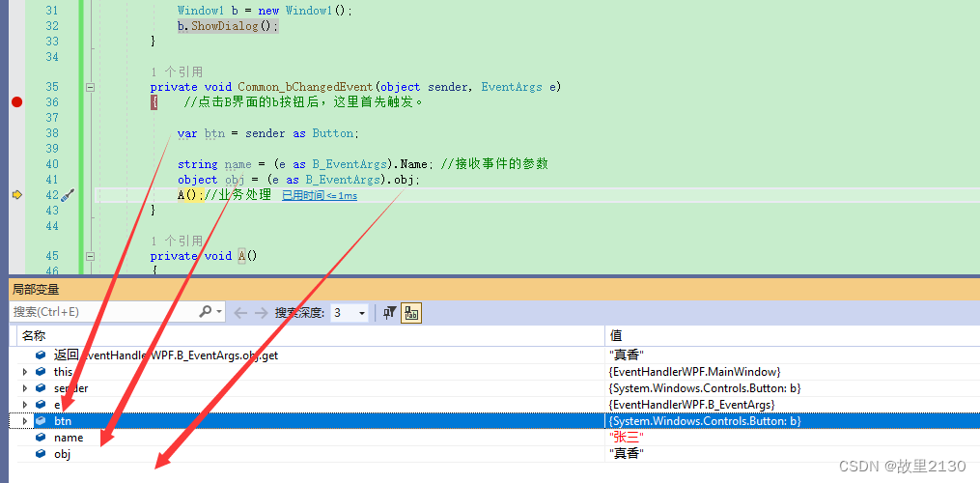
Task: Click 'EventArgs' type on line 35
Action: pyautogui.click(x=512, y=87)
